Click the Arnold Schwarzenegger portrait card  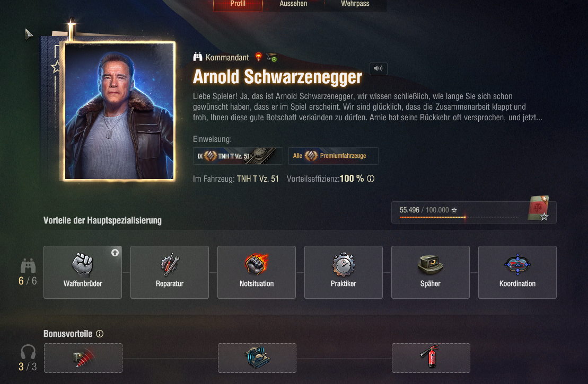pyautogui.click(x=119, y=111)
